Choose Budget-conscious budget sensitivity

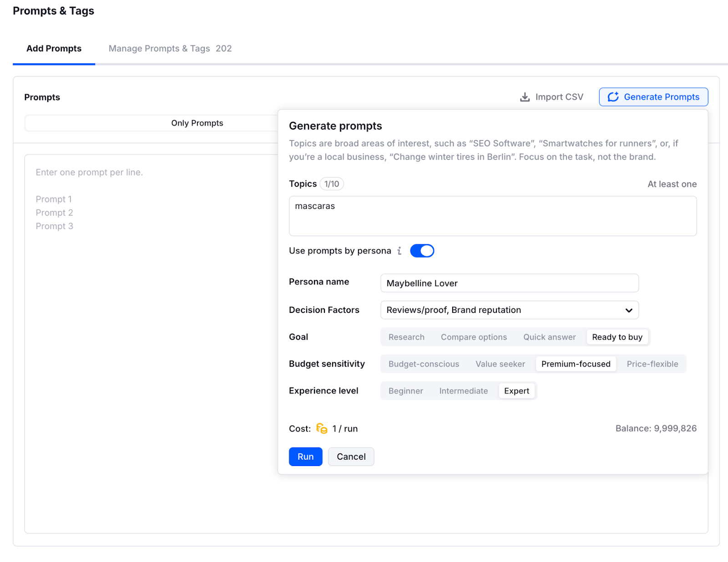(x=423, y=364)
